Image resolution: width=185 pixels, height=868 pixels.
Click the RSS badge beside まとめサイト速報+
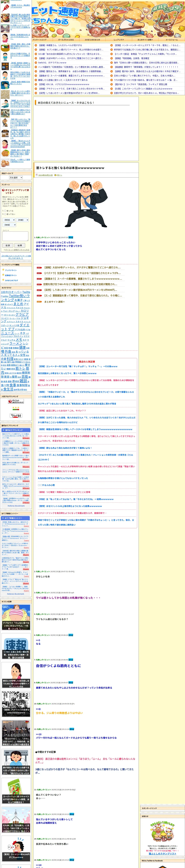click(39, 302)
